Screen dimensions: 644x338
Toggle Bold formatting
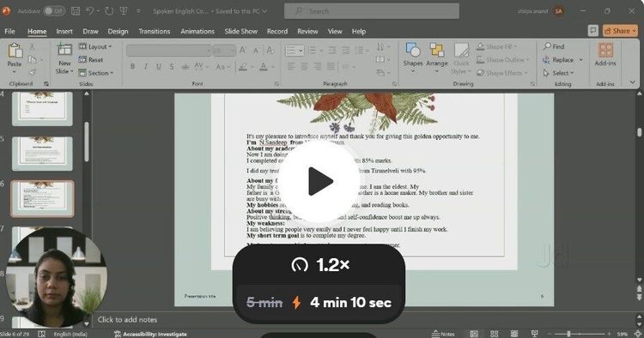pyautogui.click(x=132, y=66)
